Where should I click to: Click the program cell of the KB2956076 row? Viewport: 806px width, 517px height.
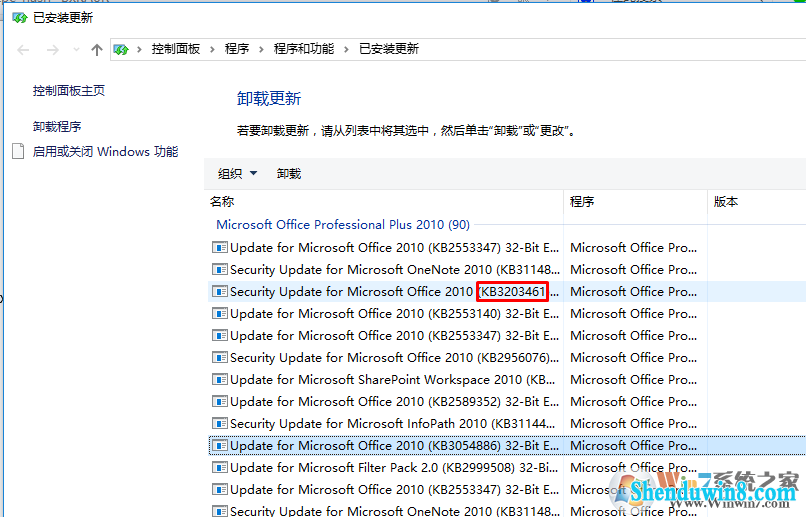pos(633,357)
